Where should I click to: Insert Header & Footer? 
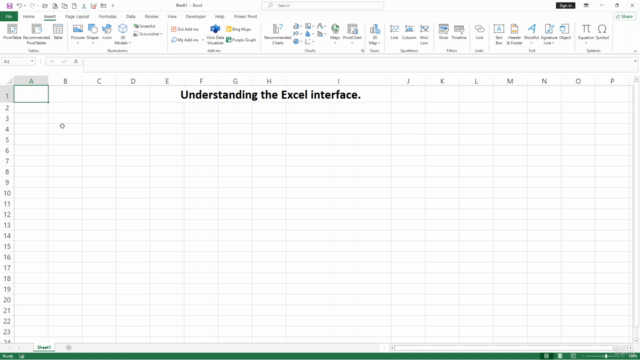coord(514,34)
